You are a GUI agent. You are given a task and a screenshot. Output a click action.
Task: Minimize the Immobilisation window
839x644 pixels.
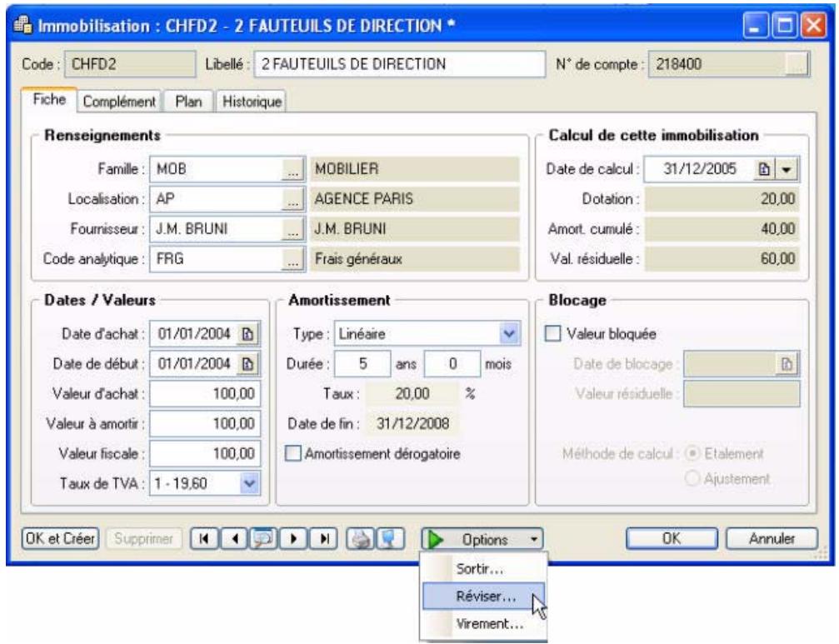(x=756, y=26)
